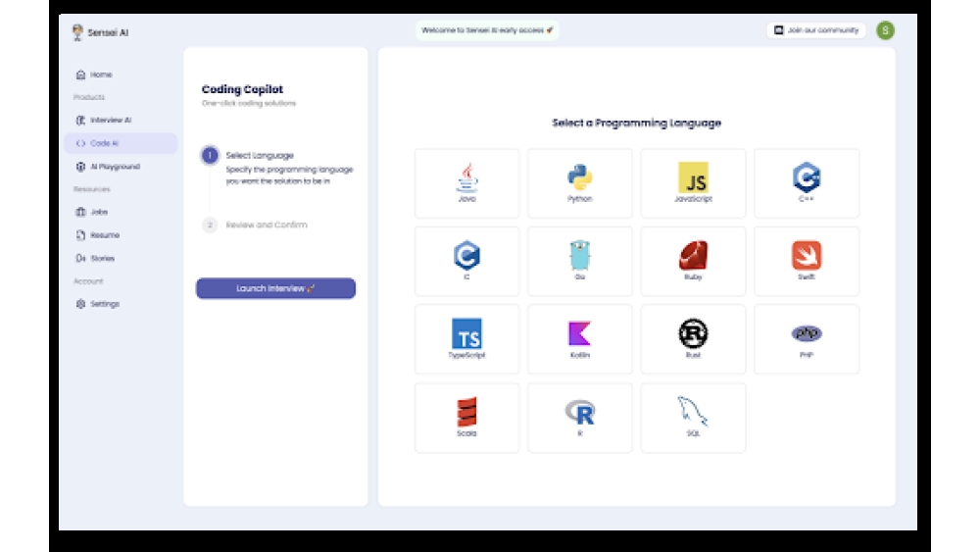Pick the R language tile
The image size is (980, 552).
click(x=580, y=418)
